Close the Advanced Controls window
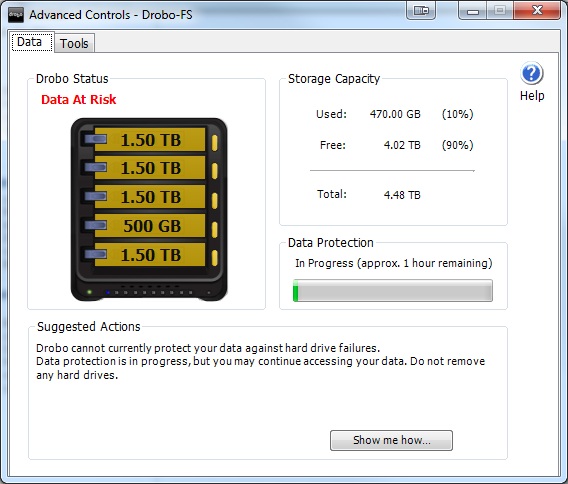The image size is (568, 484). [537, 10]
